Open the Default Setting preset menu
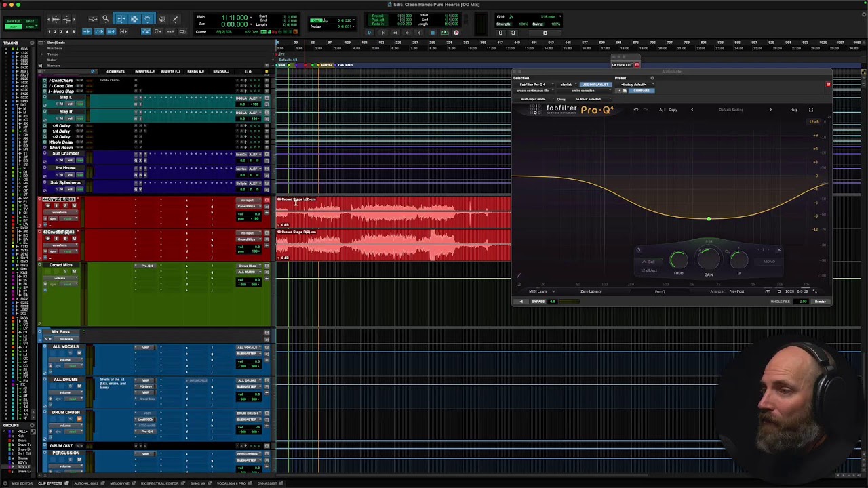 [731, 110]
